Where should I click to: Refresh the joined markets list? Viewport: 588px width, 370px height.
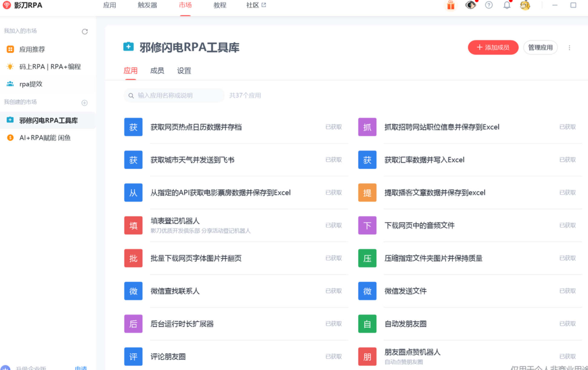(x=85, y=31)
